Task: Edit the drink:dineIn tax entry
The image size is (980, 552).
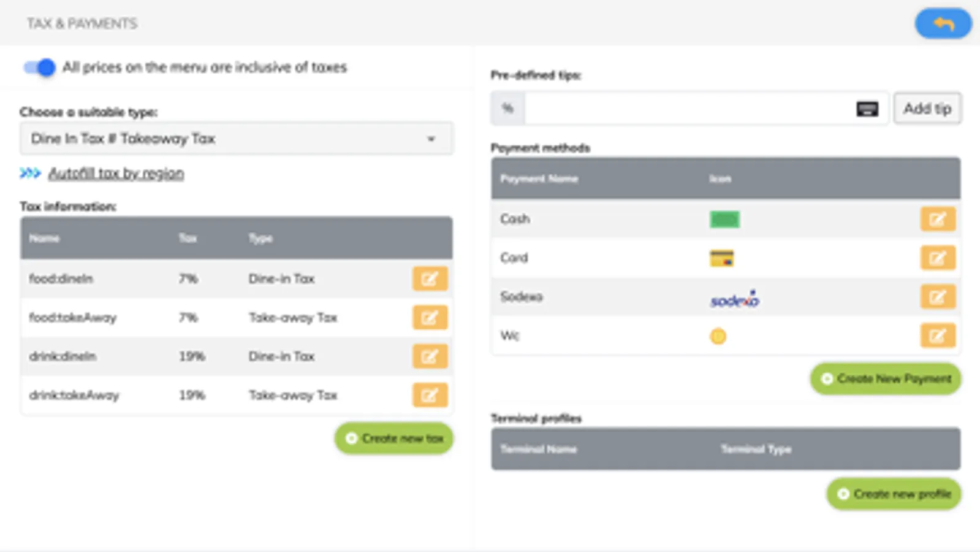Action: coord(430,356)
